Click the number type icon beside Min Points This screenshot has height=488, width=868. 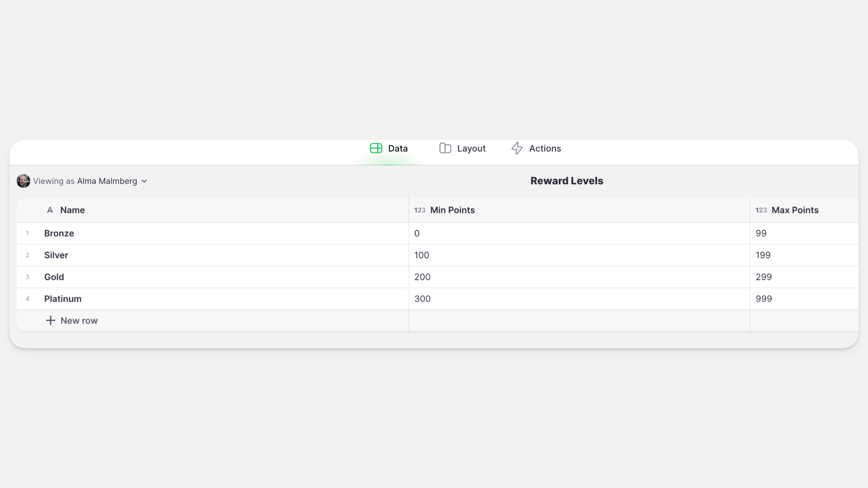[420, 210]
